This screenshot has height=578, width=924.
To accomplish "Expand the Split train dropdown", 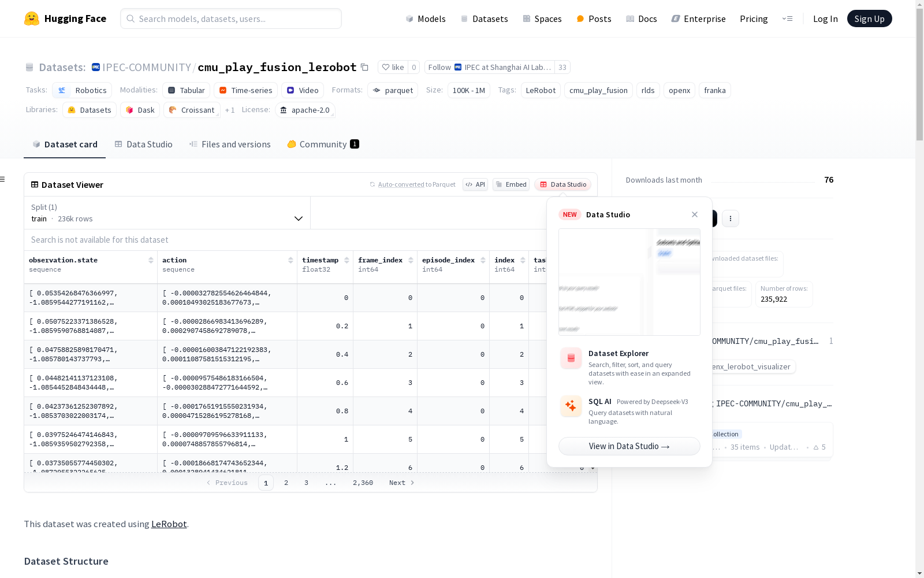I will pos(167,213).
